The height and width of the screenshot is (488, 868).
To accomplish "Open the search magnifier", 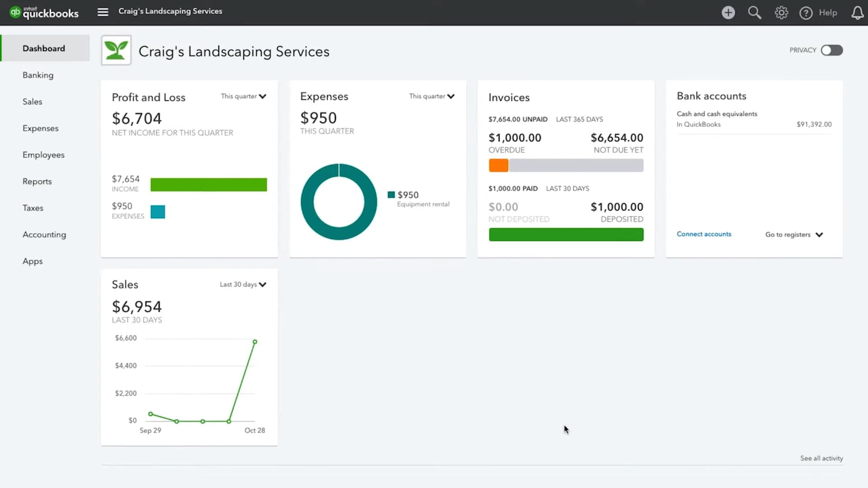I will pos(755,13).
